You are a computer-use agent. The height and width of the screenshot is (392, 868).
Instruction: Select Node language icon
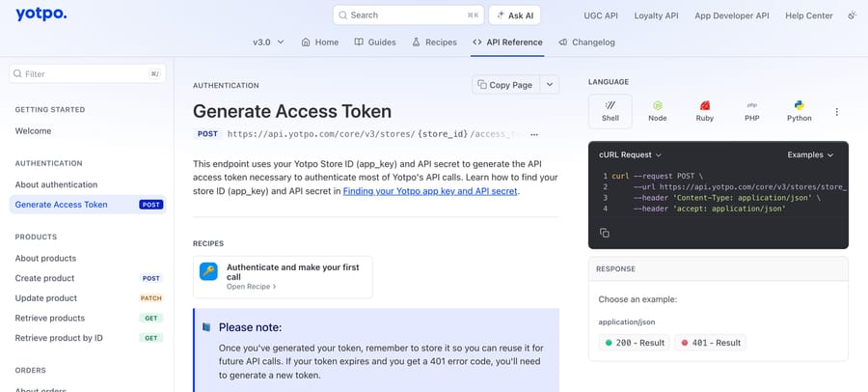pyautogui.click(x=658, y=105)
